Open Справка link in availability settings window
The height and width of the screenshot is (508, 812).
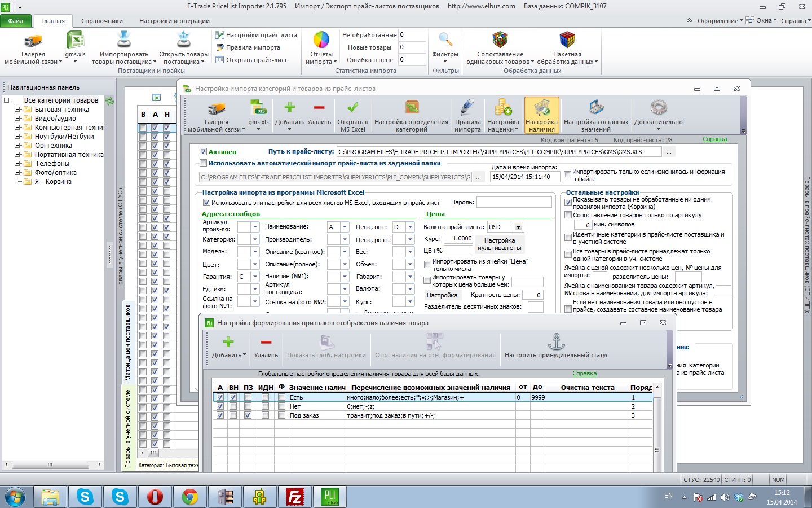coord(585,374)
